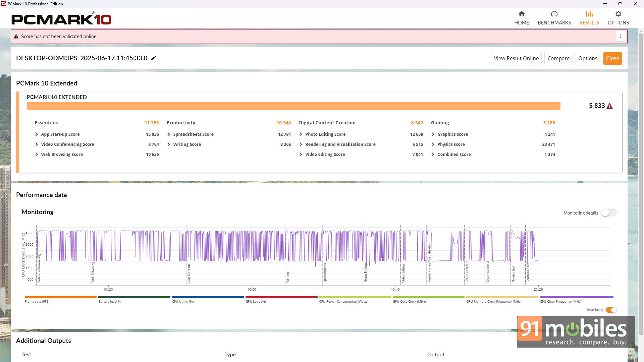Open OPTIONS tab label
The height and width of the screenshot is (362, 644).
618,22
